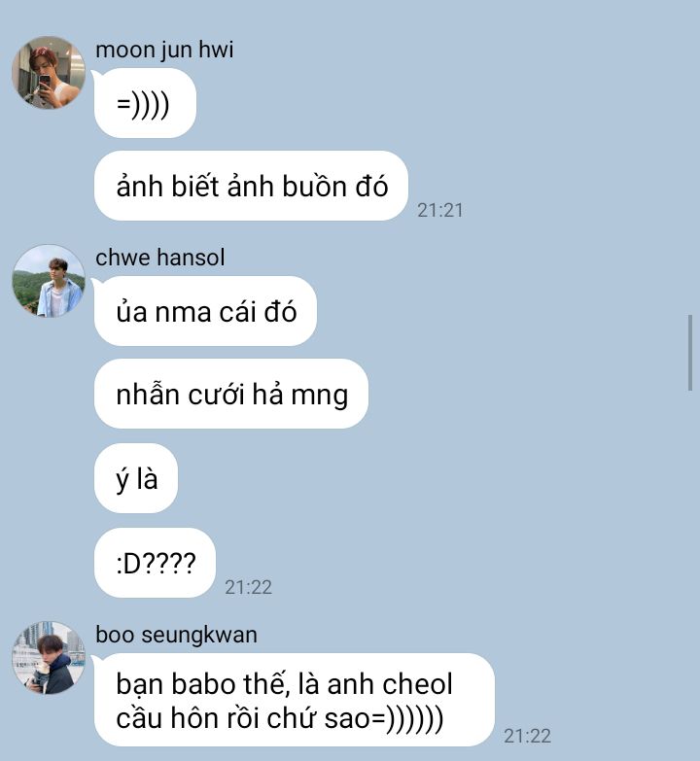
Task: Open boo seungkwan's profile picture
Action: click(49, 658)
